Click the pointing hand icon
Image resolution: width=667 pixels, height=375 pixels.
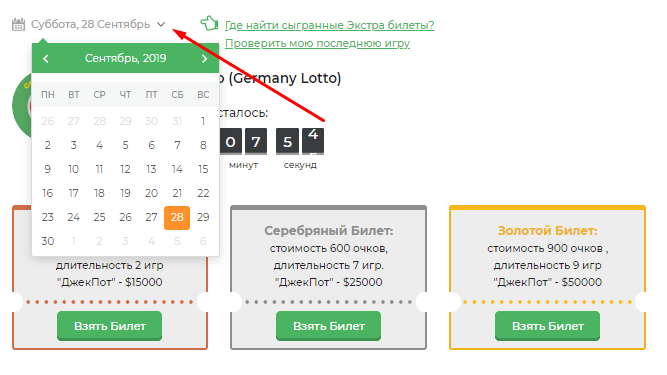coord(209,23)
